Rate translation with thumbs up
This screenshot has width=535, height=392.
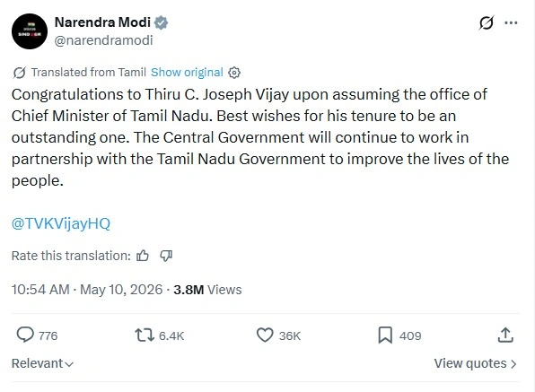tap(143, 256)
